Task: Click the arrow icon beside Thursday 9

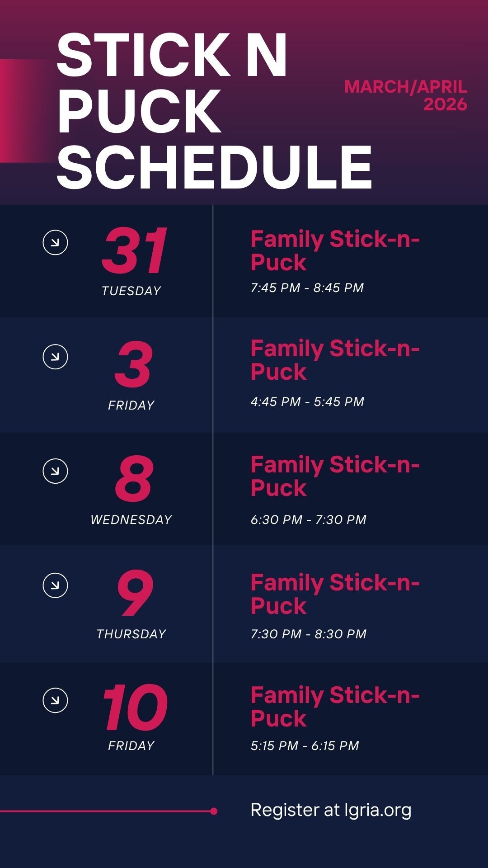Action: pyautogui.click(x=55, y=585)
